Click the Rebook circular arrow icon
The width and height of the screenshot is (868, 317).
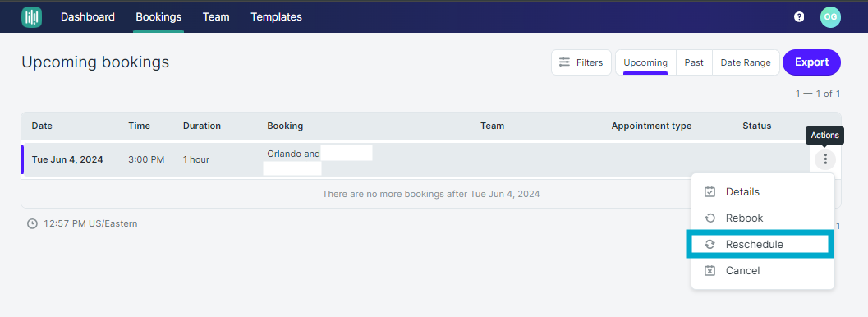710,218
